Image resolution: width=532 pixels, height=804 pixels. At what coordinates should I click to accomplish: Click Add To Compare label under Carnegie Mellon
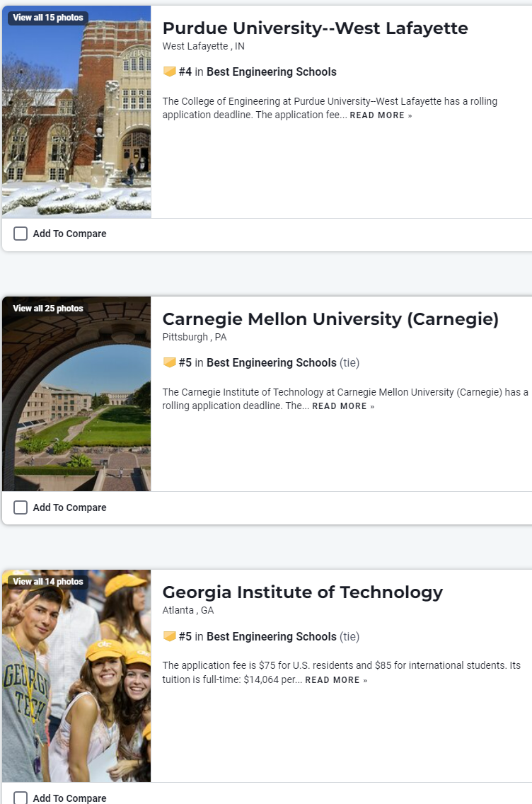(70, 507)
